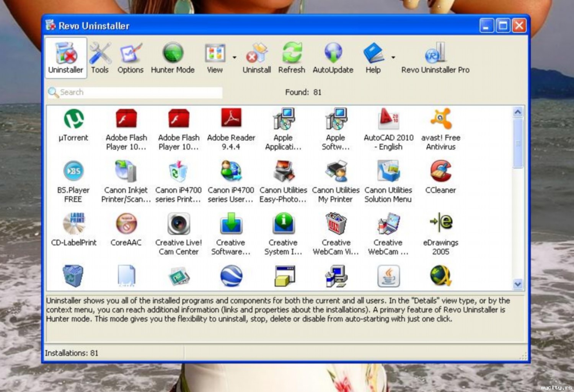
Task: Switch to the Uninstaller toolbar tab
Action: coord(66,58)
